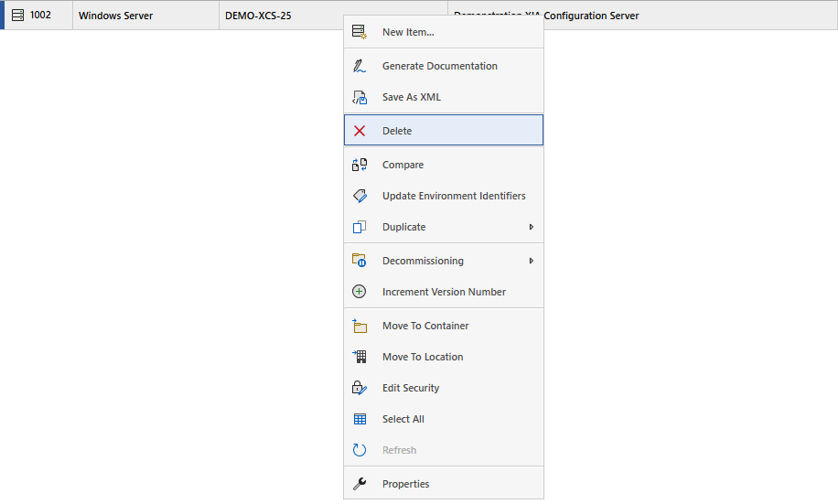Image resolution: width=838 pixels, height=504 pixels.
Task: Expand the Duplicate submenu arrow
Action: [532, 227]
